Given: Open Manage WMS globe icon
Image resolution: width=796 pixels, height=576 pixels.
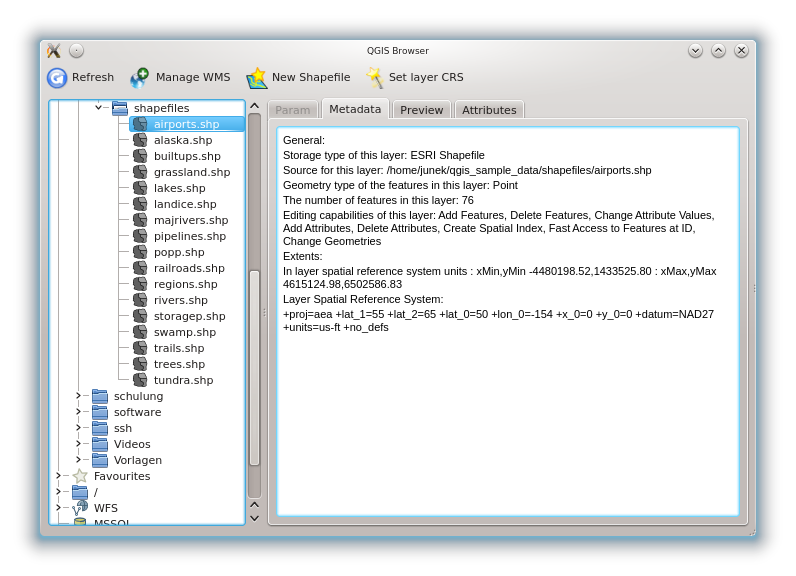Looking at the screenshot, I should pyautogui.click(x=139, y=78).
